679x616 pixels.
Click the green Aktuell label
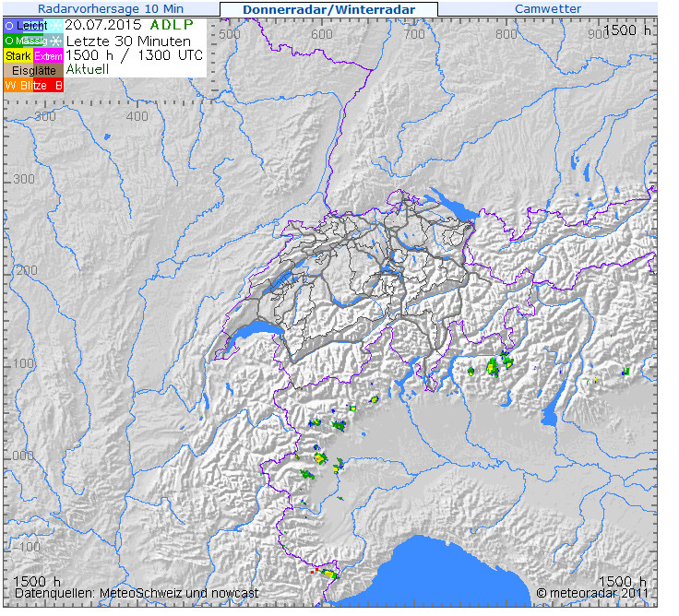tap(87, 69)
